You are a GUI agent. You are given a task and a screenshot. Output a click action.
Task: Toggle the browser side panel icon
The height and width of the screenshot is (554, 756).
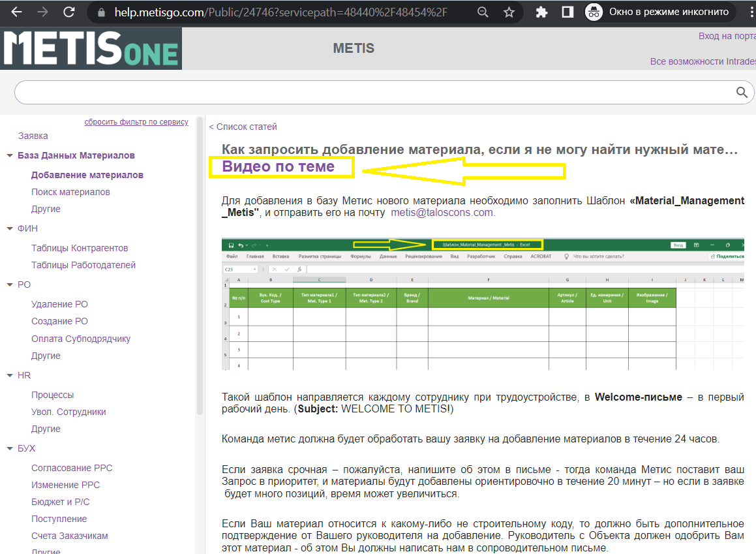point(567,12)
